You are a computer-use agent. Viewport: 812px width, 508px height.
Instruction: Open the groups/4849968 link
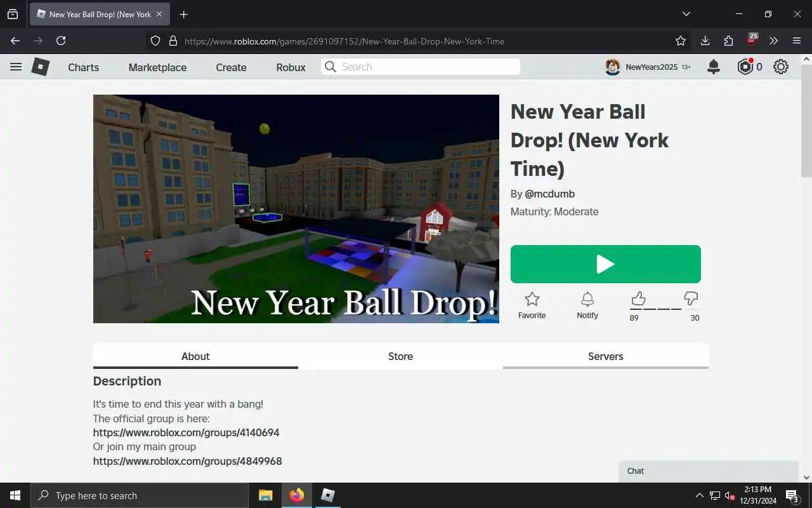click(188, 461)
